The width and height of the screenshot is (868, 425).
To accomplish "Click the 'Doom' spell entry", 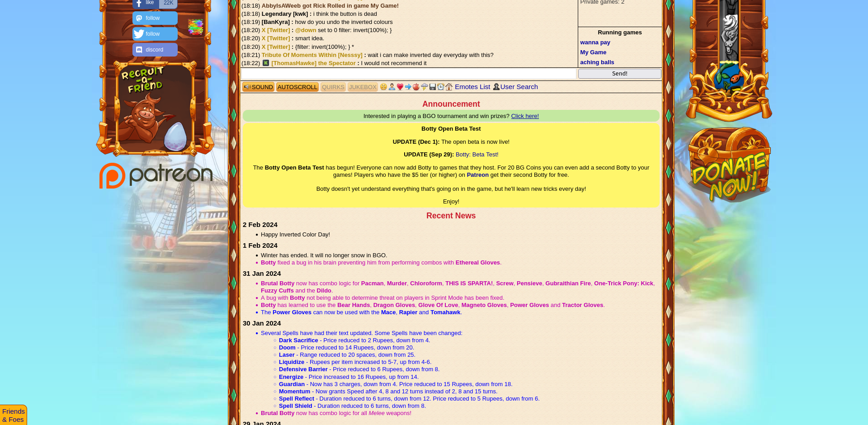I will pyautogui.click(x=287, y=348).
